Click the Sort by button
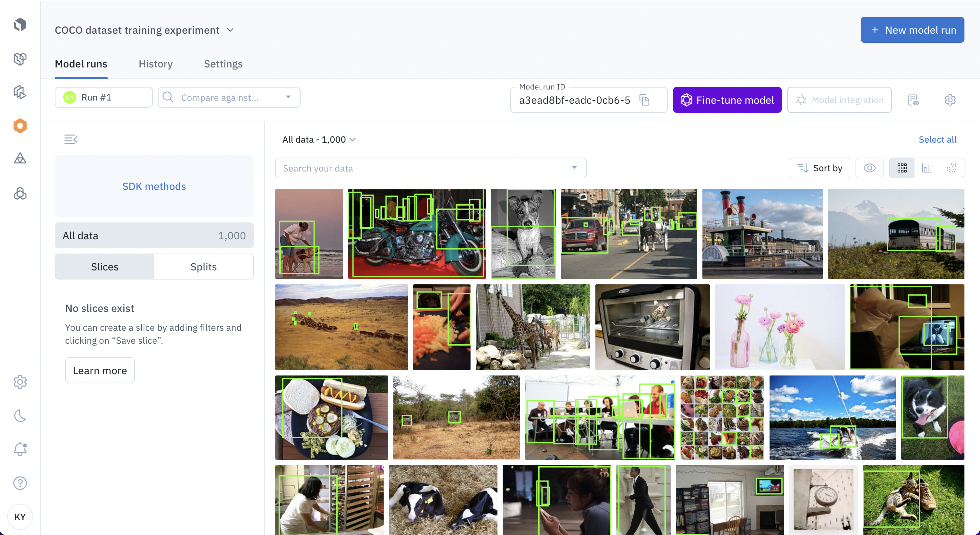Screen dimensions: 980x535 (x=819, y=168)
